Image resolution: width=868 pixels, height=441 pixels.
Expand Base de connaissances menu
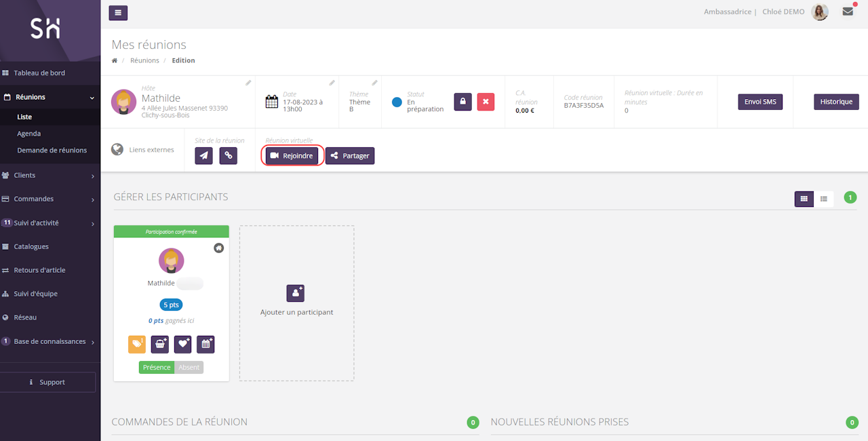point(50,341)
